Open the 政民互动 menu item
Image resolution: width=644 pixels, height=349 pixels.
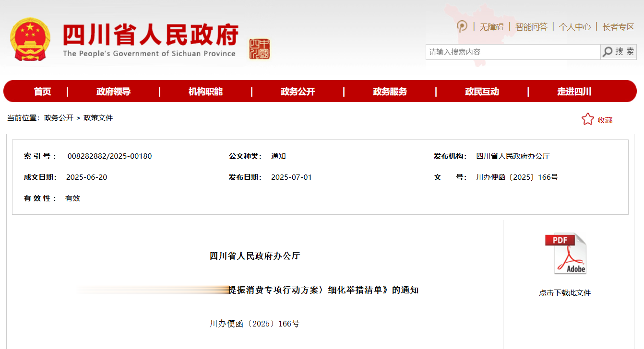click(x=482, y=92)
